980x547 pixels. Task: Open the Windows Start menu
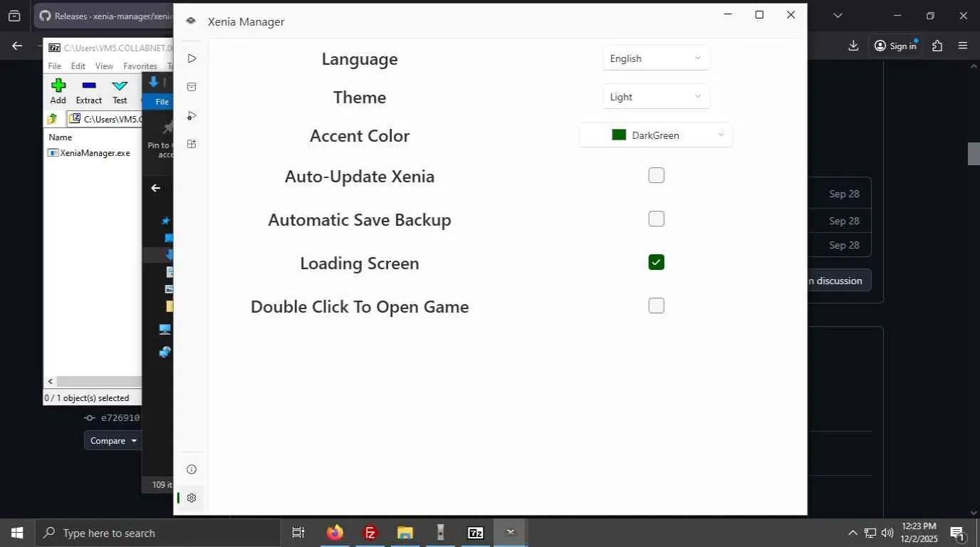(x=17, y=533)
